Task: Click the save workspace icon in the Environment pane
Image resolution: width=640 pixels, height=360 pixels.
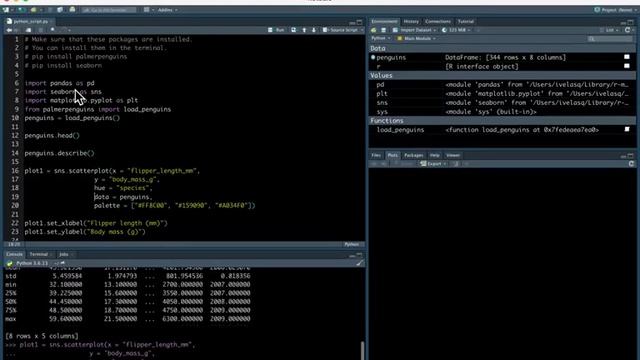Action: pos(383,30)
